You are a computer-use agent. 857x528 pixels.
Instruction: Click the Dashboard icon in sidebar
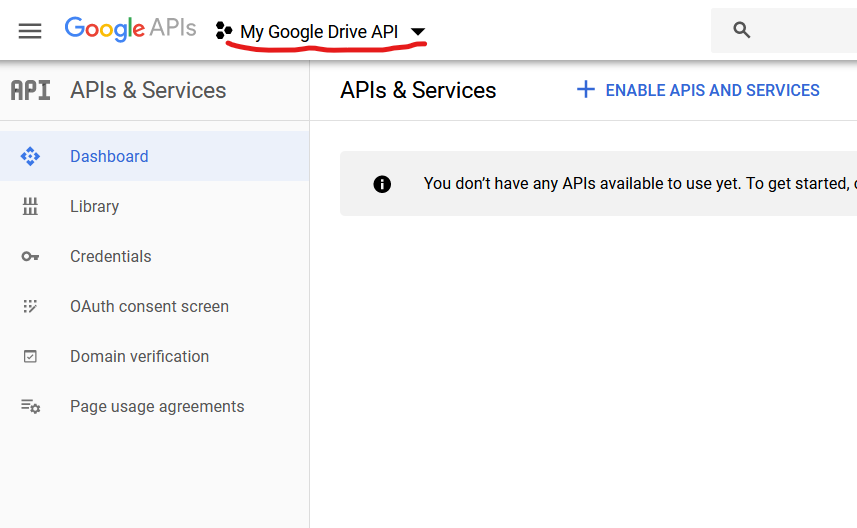pos(30,156)
